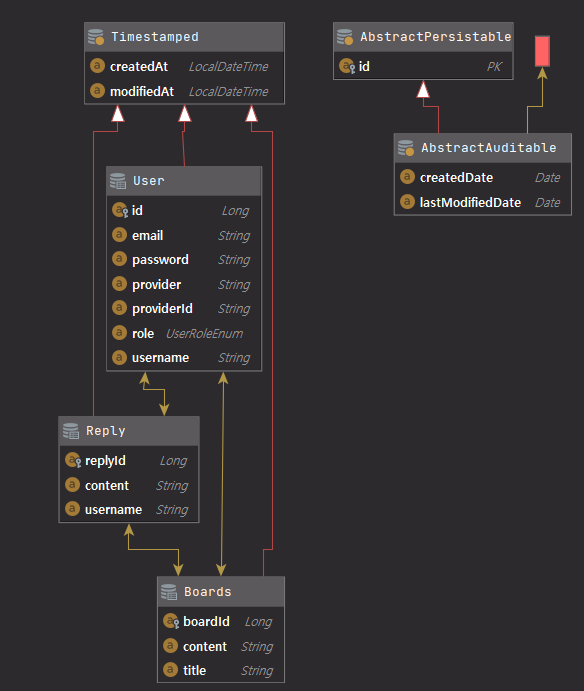Click the title attribute icon in Boards

pos(170,670)
